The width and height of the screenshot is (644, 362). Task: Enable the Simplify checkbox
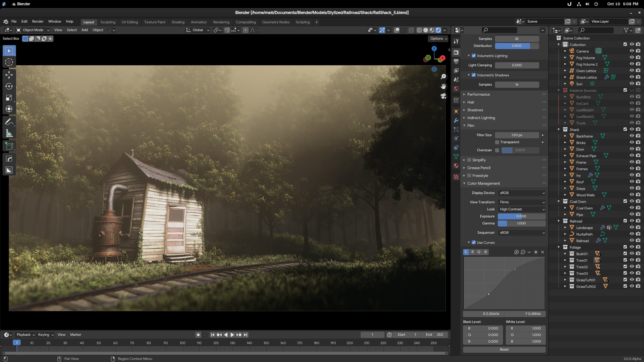[x=469, y=160]
